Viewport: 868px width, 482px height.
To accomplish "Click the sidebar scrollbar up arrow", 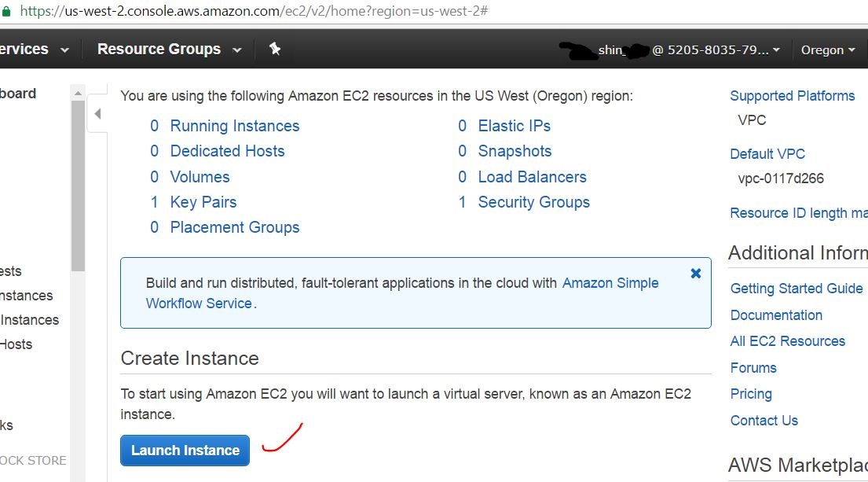I will point(78,93).
